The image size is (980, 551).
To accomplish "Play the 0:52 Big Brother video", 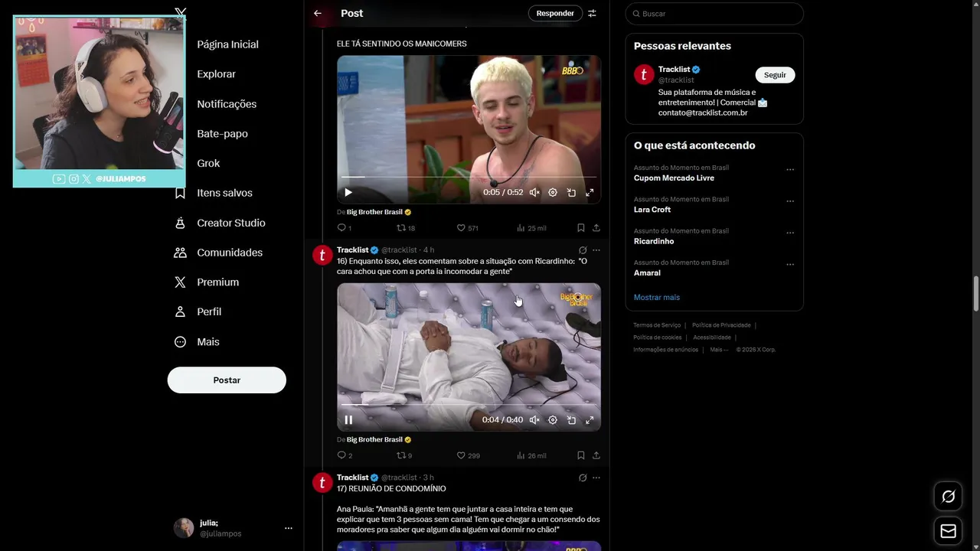I will pos(348,193).
